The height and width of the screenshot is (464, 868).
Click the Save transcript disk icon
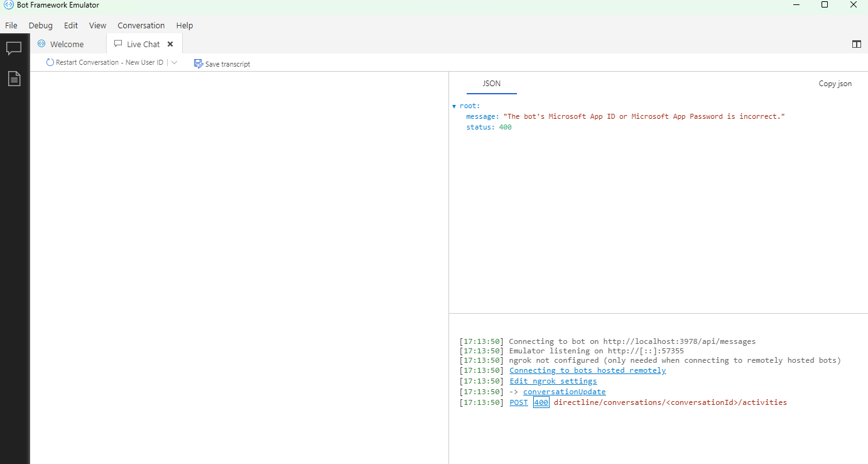[198, 64]
